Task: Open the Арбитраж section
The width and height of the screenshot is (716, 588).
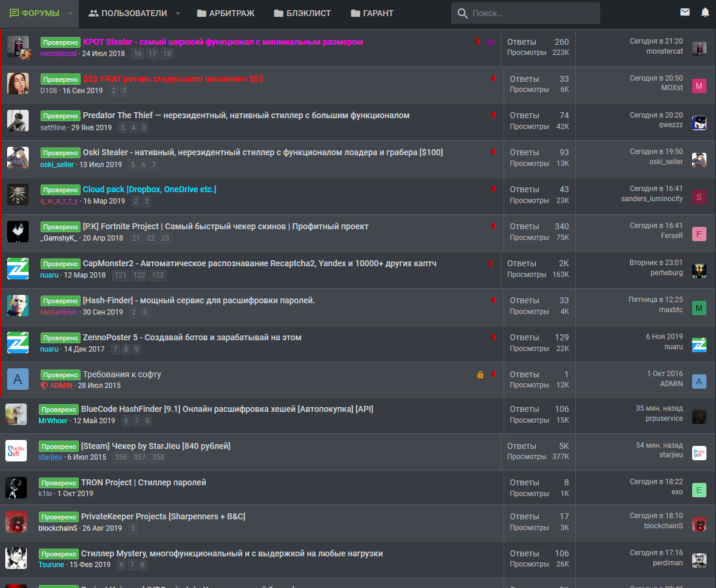Action: [x=226, y=13]
